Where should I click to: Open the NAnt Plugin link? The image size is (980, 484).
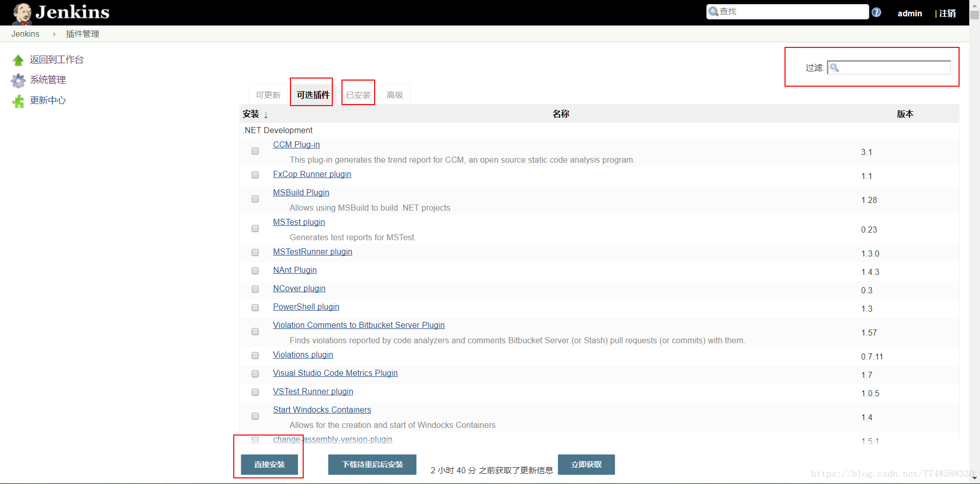295,270
